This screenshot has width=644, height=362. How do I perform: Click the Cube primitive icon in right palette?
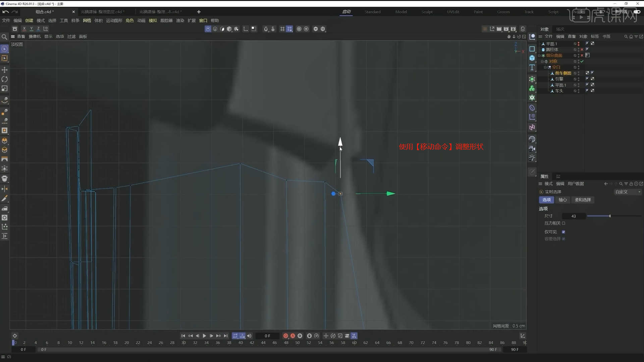point(532,58)
